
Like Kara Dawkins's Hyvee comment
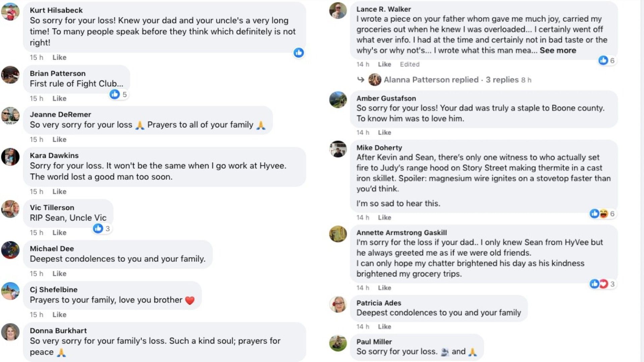[x=59, y=192]
